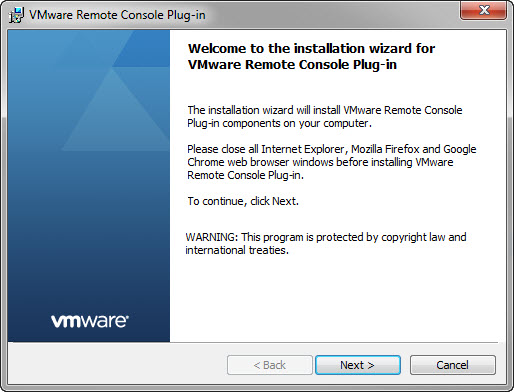The width and height of the screenshot is (514, 392).
Task: Close the installer with the red X
Action: [484, 10]
